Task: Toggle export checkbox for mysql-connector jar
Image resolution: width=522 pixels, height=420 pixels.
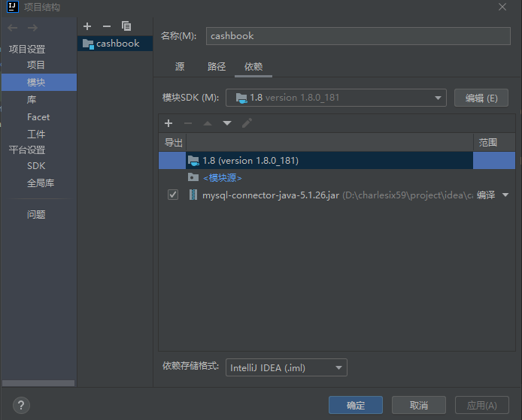Action: (x=173, y=195)
